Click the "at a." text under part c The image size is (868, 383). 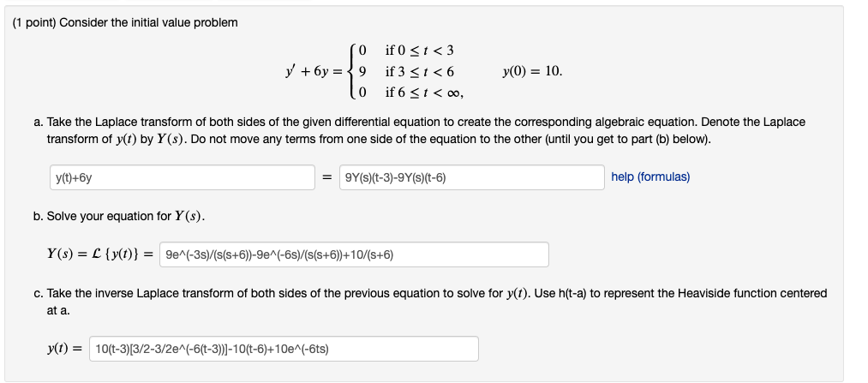point(58,311)
